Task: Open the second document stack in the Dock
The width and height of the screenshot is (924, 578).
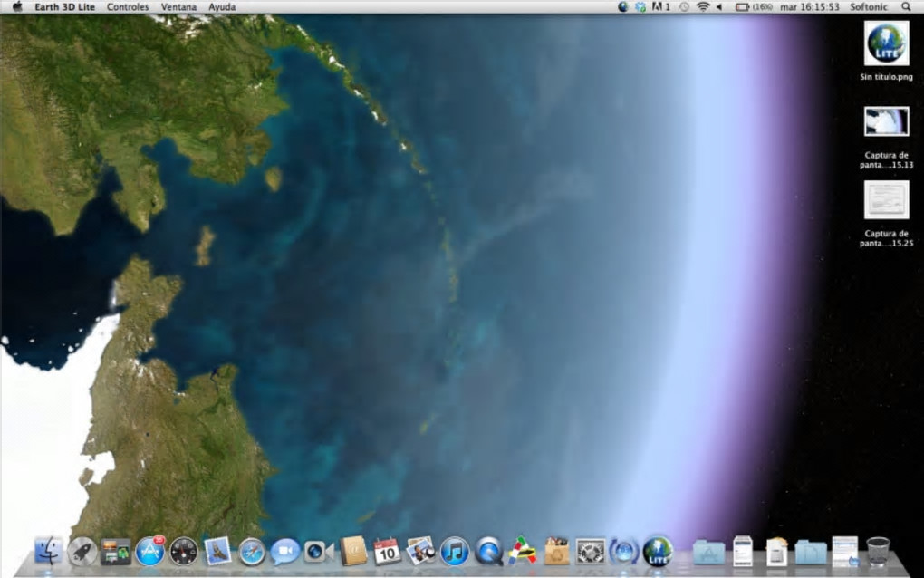Action: click(776, 552)
